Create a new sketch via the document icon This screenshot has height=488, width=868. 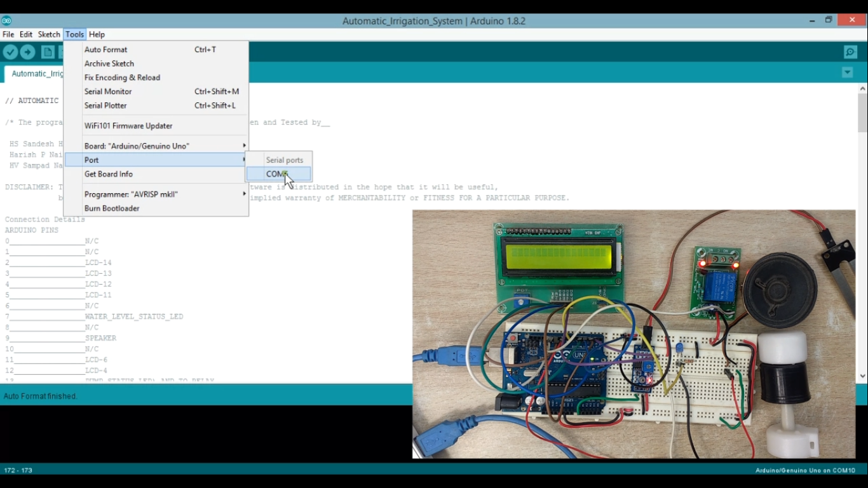pyautogui.click(x=48, y=51)
